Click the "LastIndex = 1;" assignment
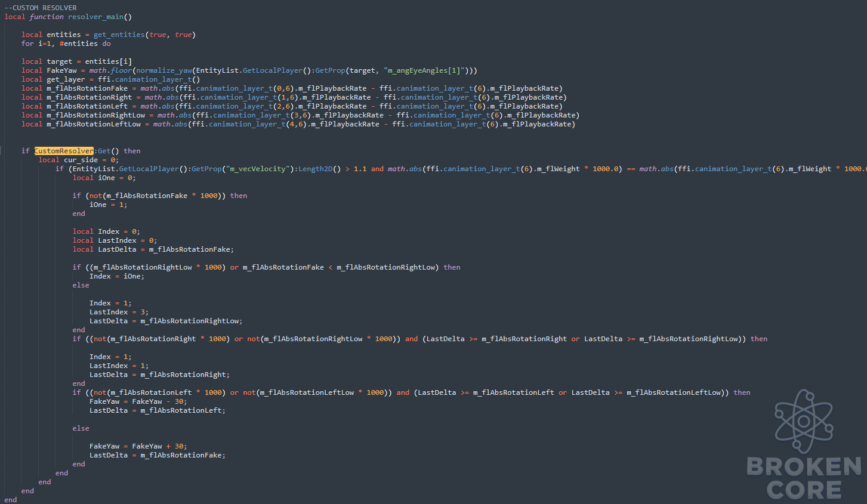 [119, 366]
